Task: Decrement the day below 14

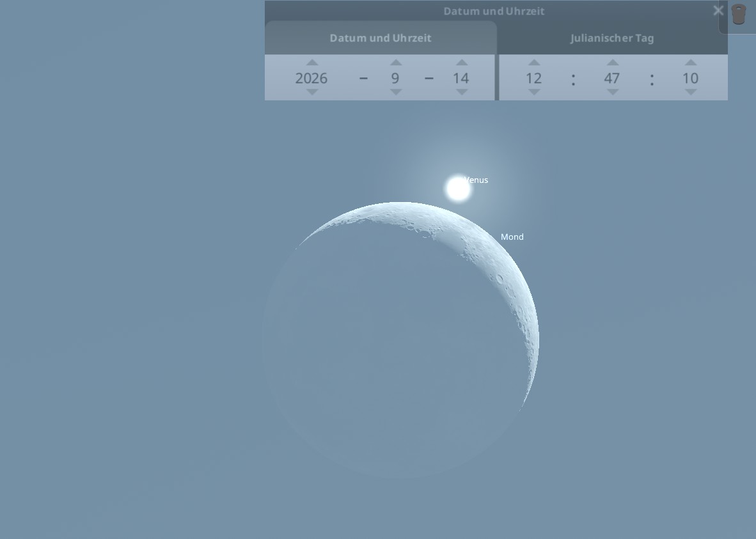Action: point(462,92)
